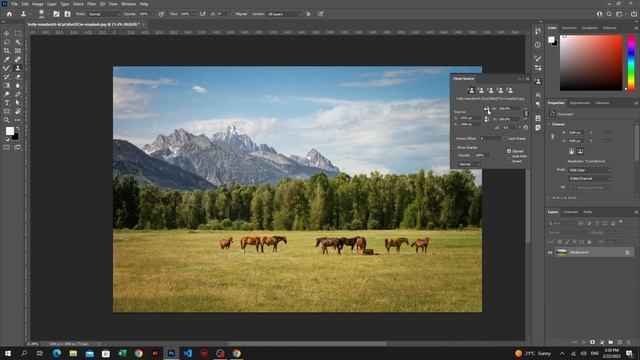The image size is (640, 360).
Task: Select the Path Selection tool
Action: [x=18, y=103]
